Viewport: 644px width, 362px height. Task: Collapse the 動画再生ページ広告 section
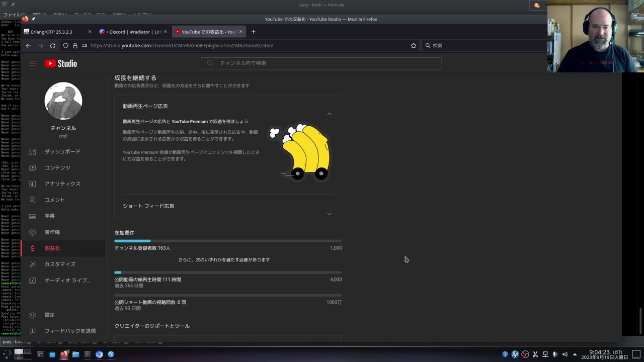[x=329, y=114]
